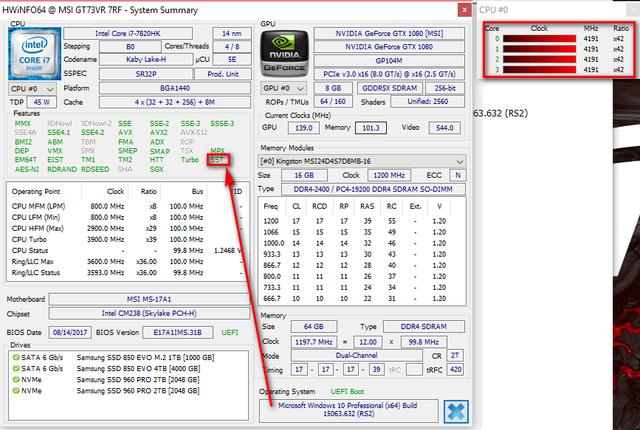The width and height of the screenshot is (640, 430).
Task: Click the UEFI Boot label
Action: click(347, 392)
